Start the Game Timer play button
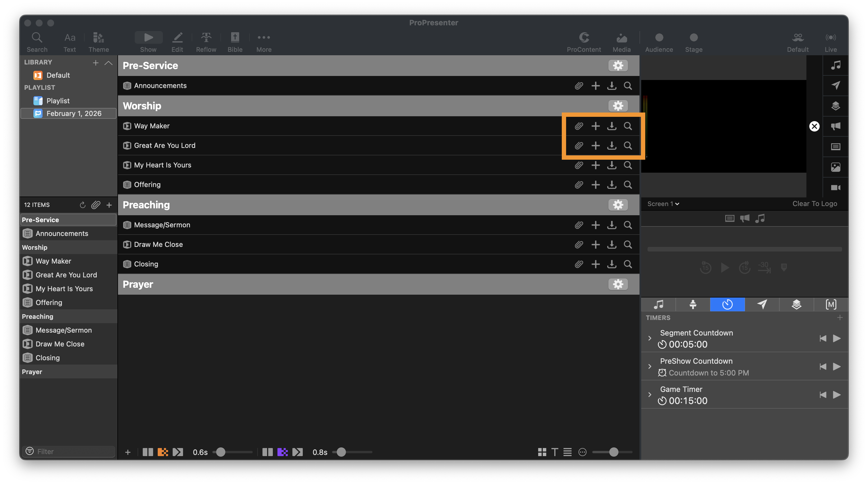Screen dimensions: 868x484 (837, 395)
